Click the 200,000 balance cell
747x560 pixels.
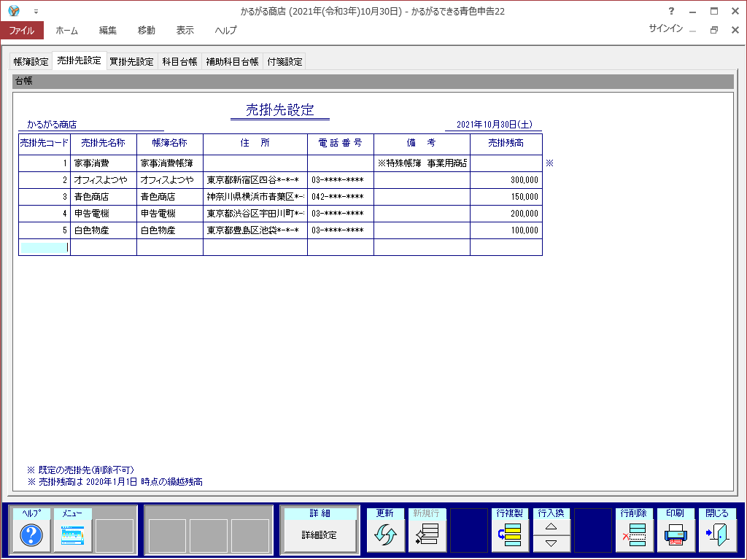click(x=506, y=214)
